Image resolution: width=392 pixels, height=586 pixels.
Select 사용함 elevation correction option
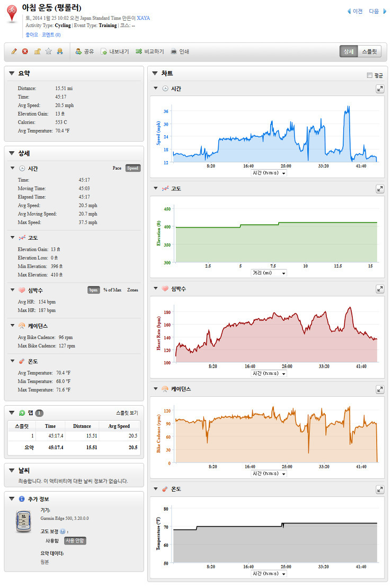coord(52,541)
